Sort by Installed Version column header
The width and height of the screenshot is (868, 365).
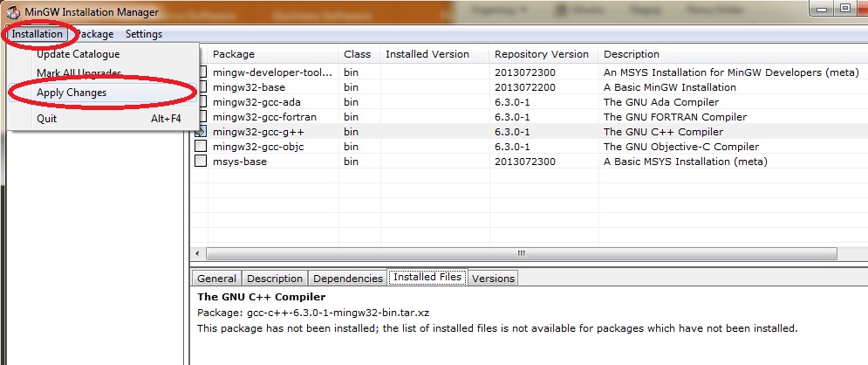pos(434,54)
